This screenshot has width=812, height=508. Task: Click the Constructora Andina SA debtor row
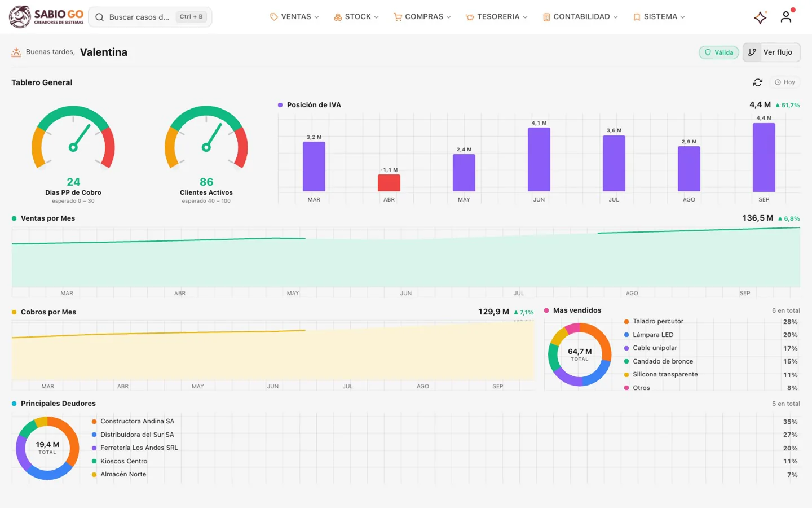click(x=445, y=422)
